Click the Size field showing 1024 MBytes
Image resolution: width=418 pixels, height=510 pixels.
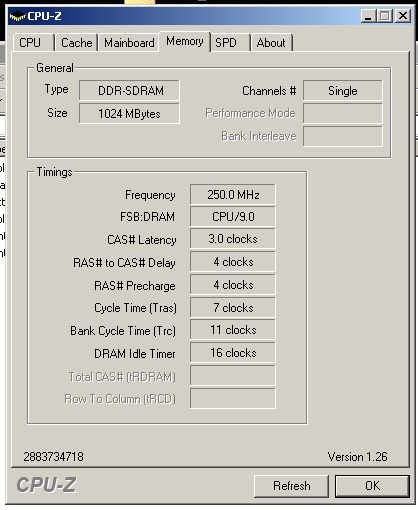(129, 114)
